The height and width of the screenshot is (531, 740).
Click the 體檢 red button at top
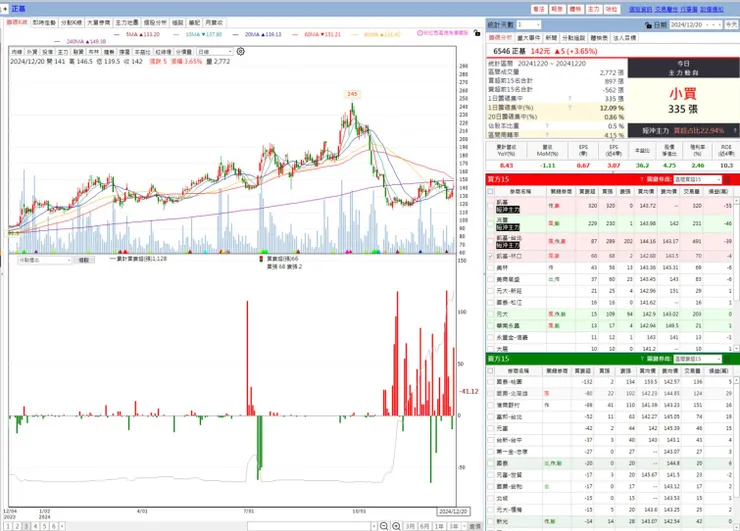click(575, 9)
